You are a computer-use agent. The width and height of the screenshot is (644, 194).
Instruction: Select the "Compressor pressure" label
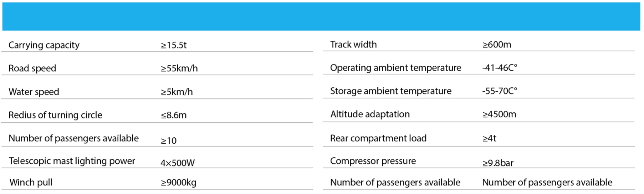(373, 161)
